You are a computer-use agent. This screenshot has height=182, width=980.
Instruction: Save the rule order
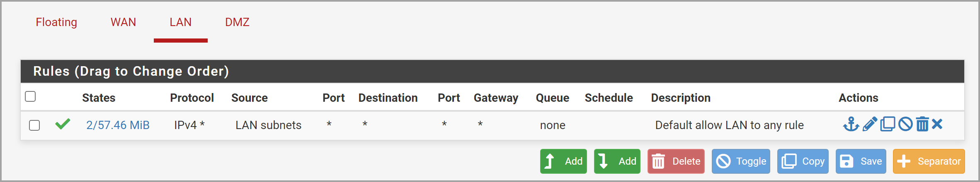(861, 161)
